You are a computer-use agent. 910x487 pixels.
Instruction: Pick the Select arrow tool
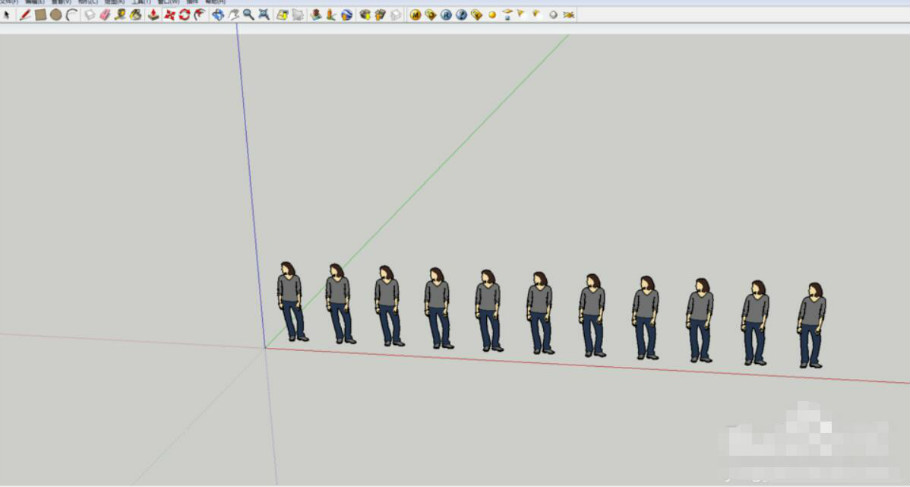[x=7, y=15]
